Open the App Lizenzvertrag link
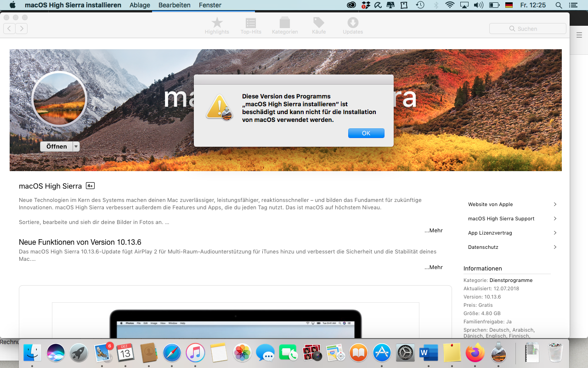The image size is (588, 368). 512,233
